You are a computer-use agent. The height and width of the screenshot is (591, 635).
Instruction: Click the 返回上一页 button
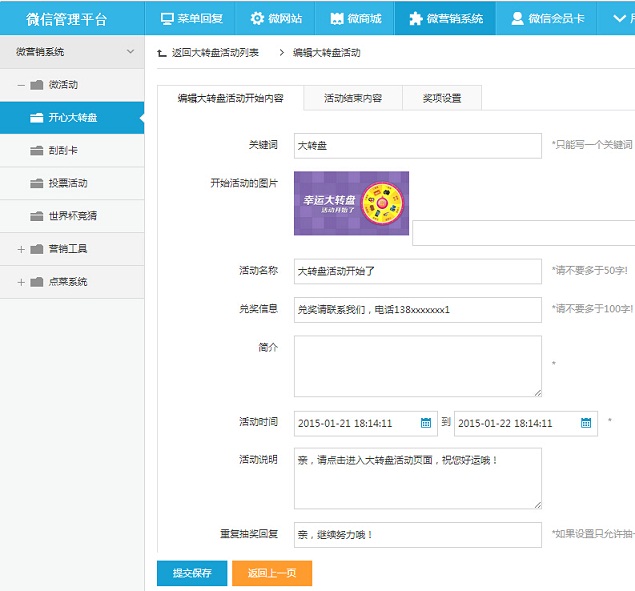[x=272, y=573]
